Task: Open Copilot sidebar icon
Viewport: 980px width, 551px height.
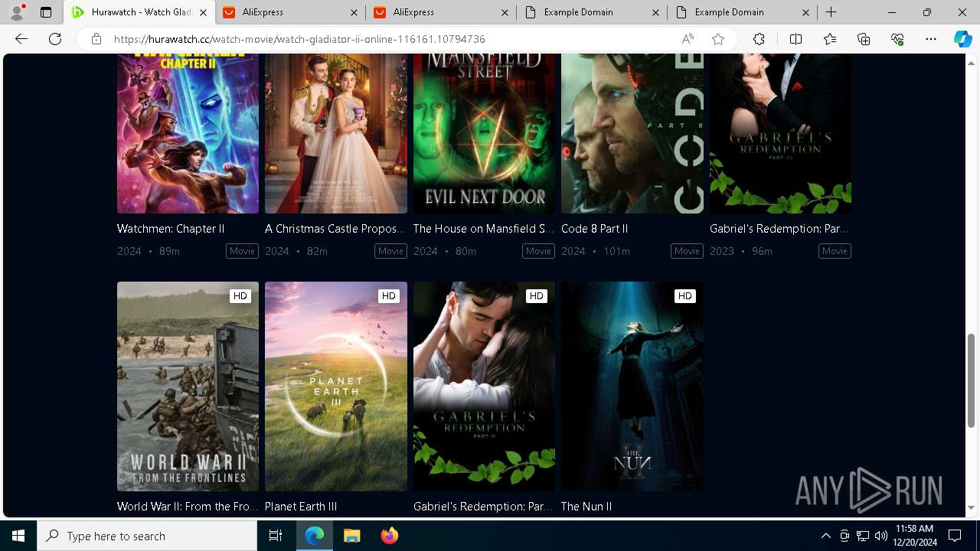Action: [962, 39]
